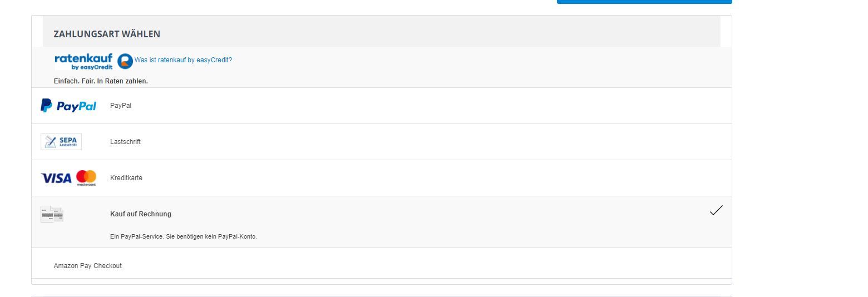The image size is (868, 297).
Task: Click the VISA logo
Action: point(56,178)
